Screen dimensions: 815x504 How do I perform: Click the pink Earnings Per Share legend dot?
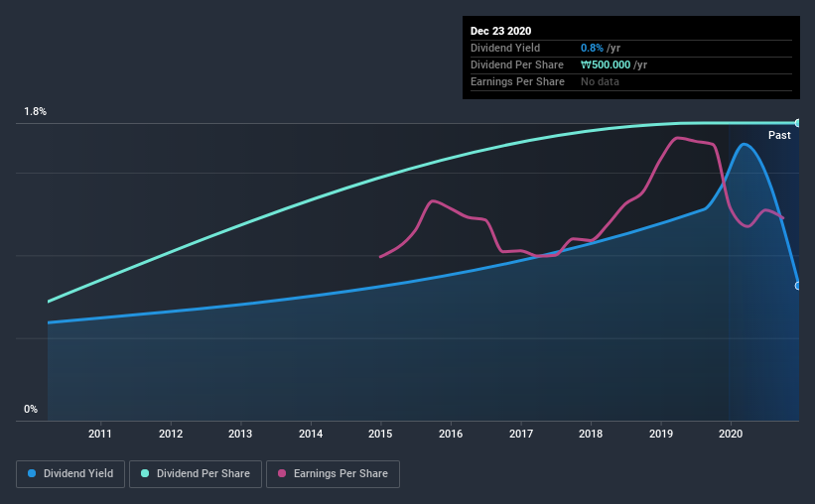[x=282, y=473]
